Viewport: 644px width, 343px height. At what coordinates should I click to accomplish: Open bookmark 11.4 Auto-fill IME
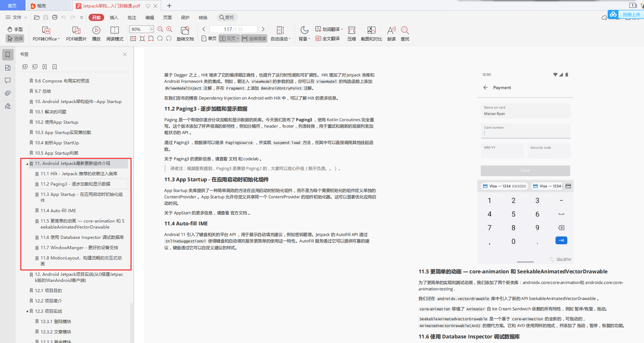coord(58,210)
